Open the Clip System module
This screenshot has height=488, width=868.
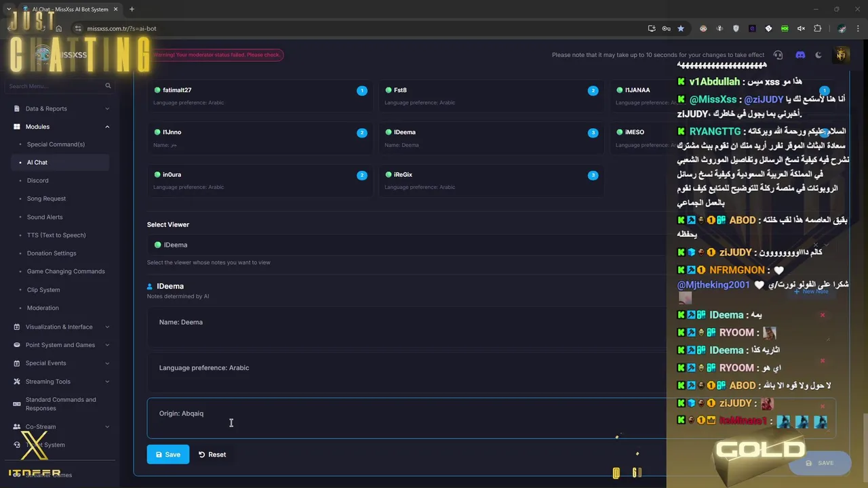(x=43, y=289)
